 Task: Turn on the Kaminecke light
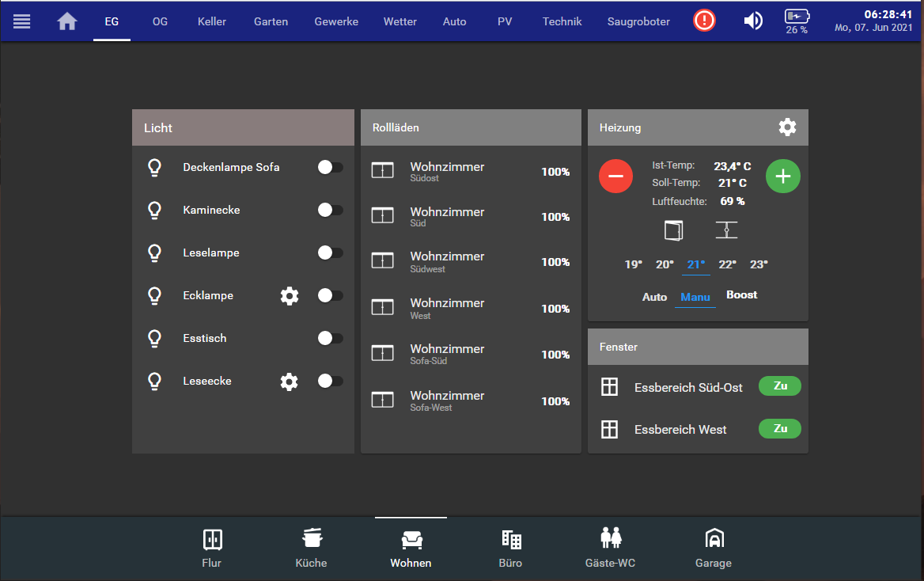(330, 211)
